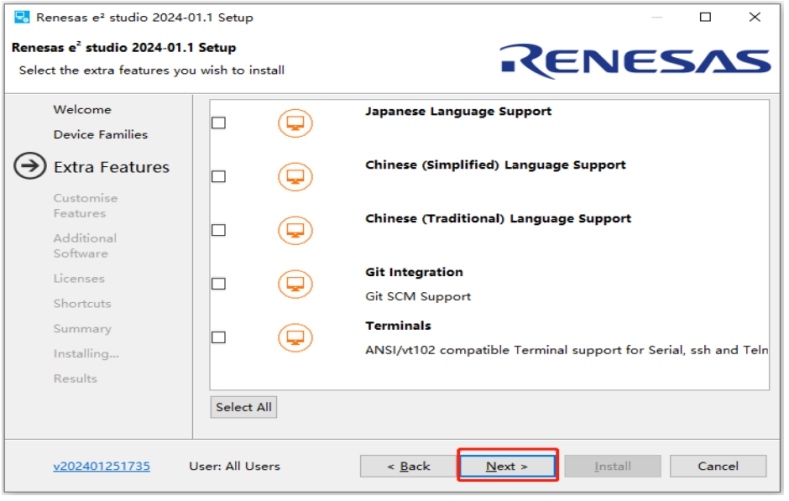The width and height of the screenshot is (789, 501).
Task: Click the e² studio title bar app icon
Action: click(x=21, y=17)
